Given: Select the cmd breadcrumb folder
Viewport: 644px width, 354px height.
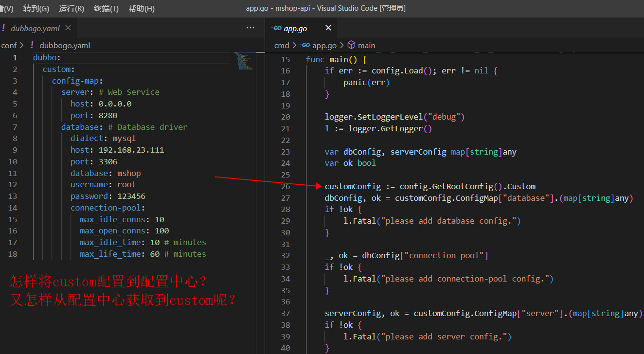Looking at the screenshot, I should point(282,45).
